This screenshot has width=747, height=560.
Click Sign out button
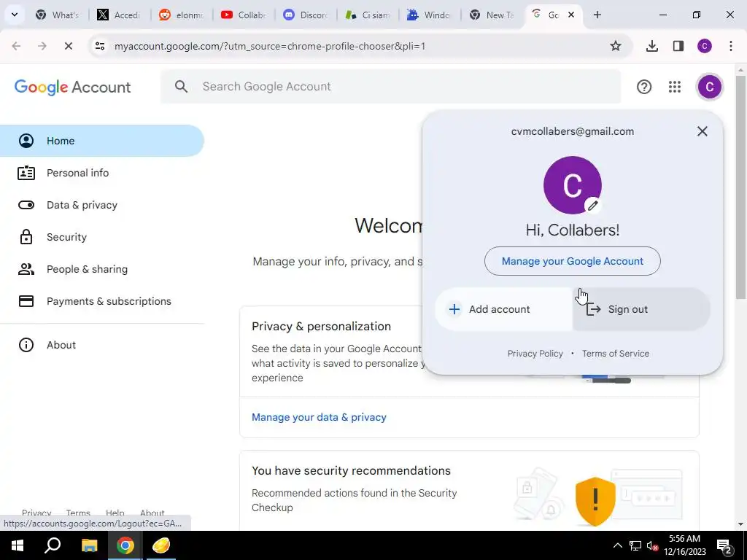coord(641,309)
